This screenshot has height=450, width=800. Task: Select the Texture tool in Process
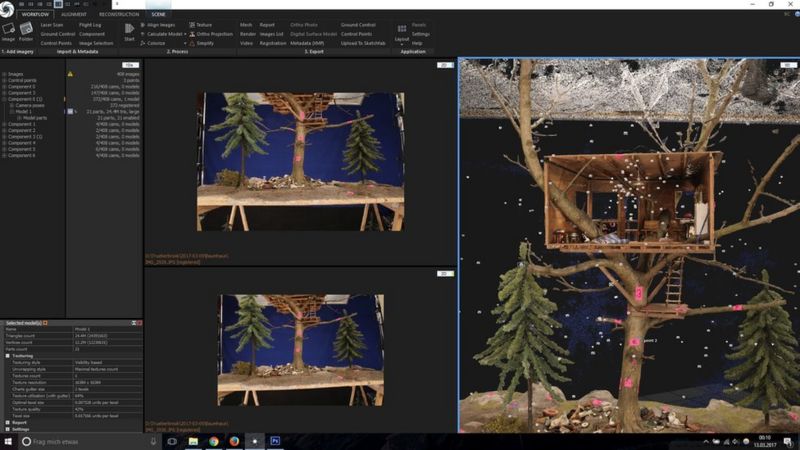pyautogui.click(x=203, y=24)
